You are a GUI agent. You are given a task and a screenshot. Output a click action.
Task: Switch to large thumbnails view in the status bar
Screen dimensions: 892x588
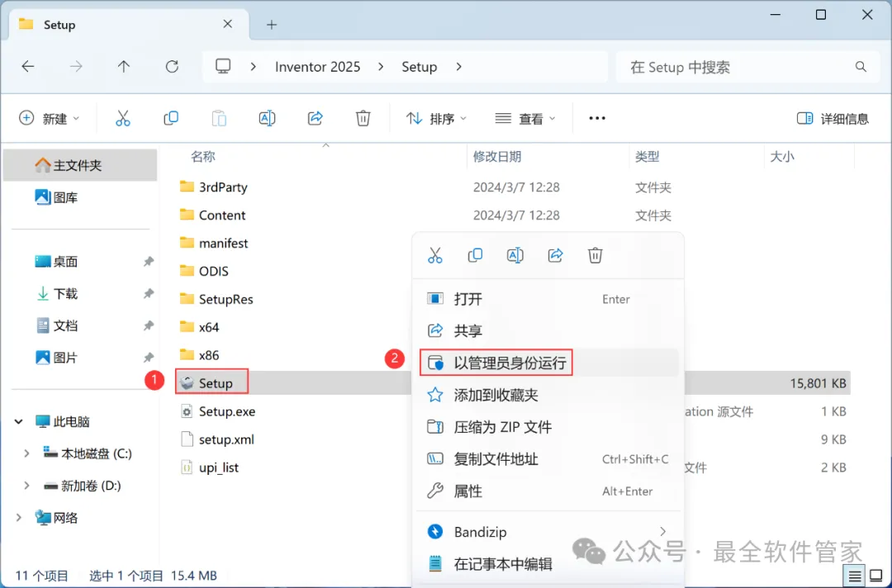click(x=876, y=576)
